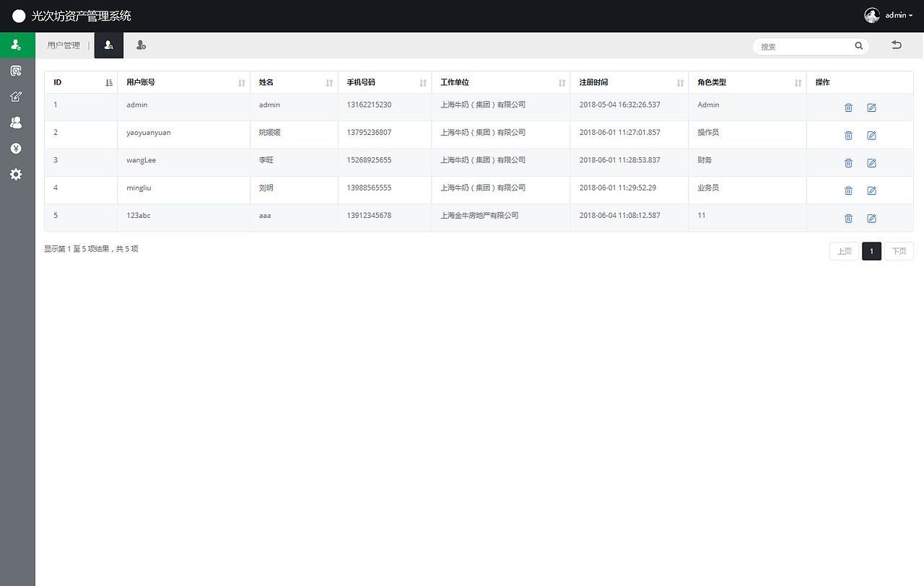Click role type cell 财务
The width and height of the screenshot is (924, 586).
[x=705, y=160]
